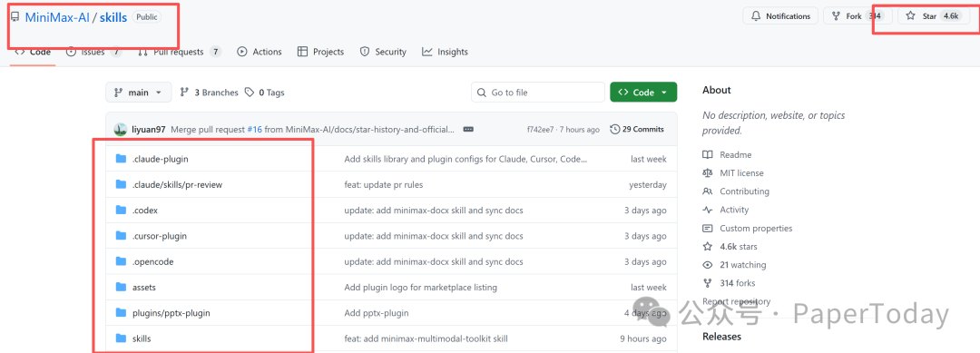The height and width of the screenshot is (353, 980).
Task: Open the Contributing link
Action: point(744,191)
